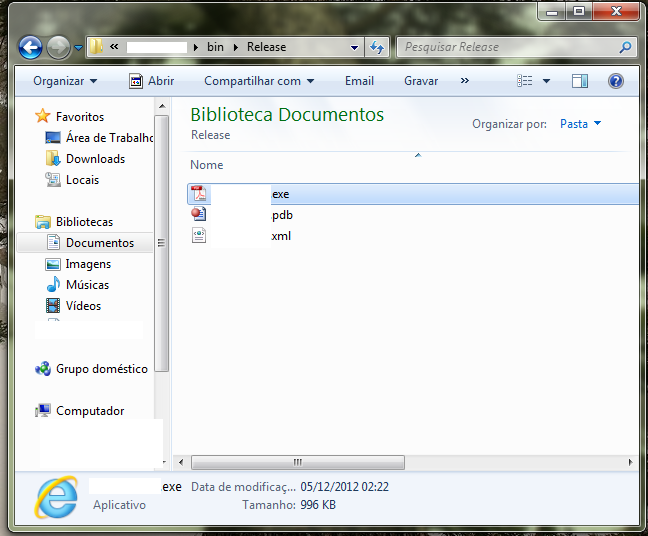
Task: Click the PDF-style icon of exe file
Action: tap(199, 194)
